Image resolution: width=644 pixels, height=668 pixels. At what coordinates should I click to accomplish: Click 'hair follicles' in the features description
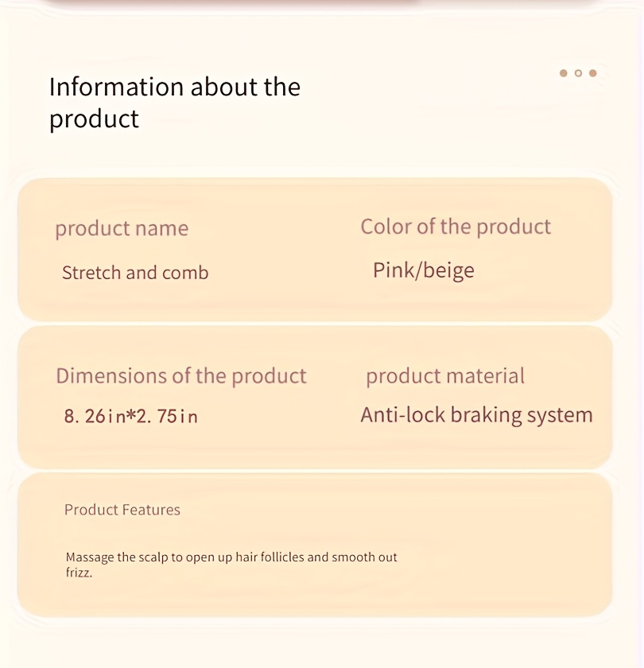pyautogui.click(x=270, y=557)
